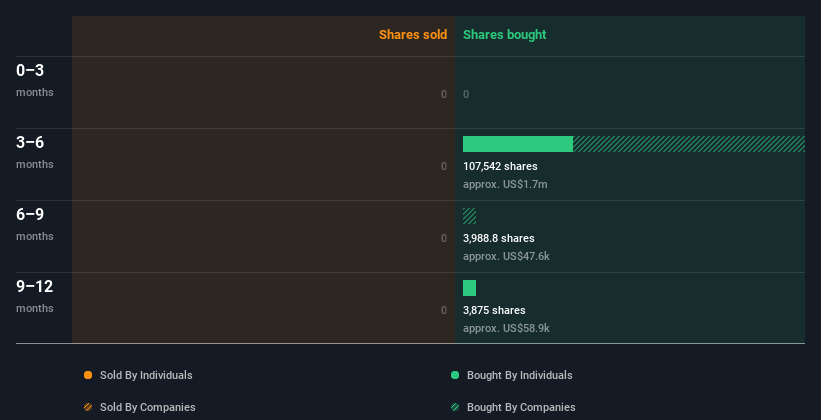Viewport: 821px width, 420px height.
Task: Click the Bought By Individuals green legend dot
Action: (x=455, y=375)
